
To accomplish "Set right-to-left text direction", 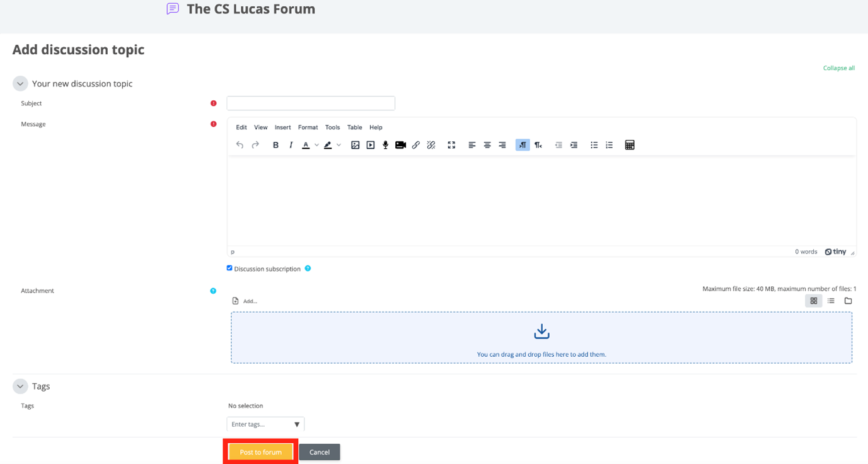I will pos(538,145).
